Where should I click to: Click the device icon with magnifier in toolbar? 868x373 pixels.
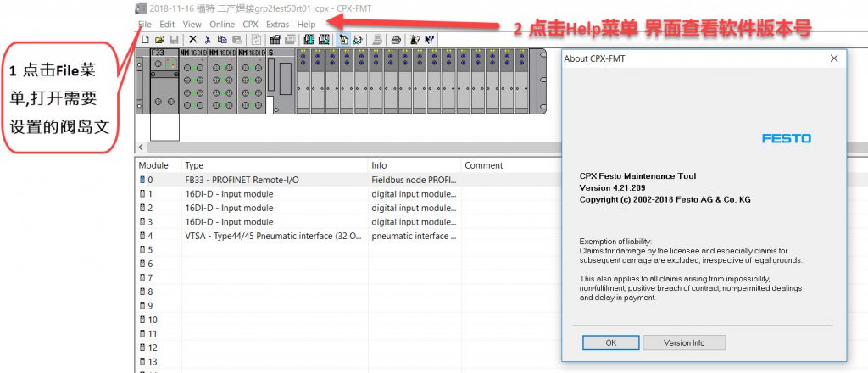pyautogui.click(x=324, y=39)
